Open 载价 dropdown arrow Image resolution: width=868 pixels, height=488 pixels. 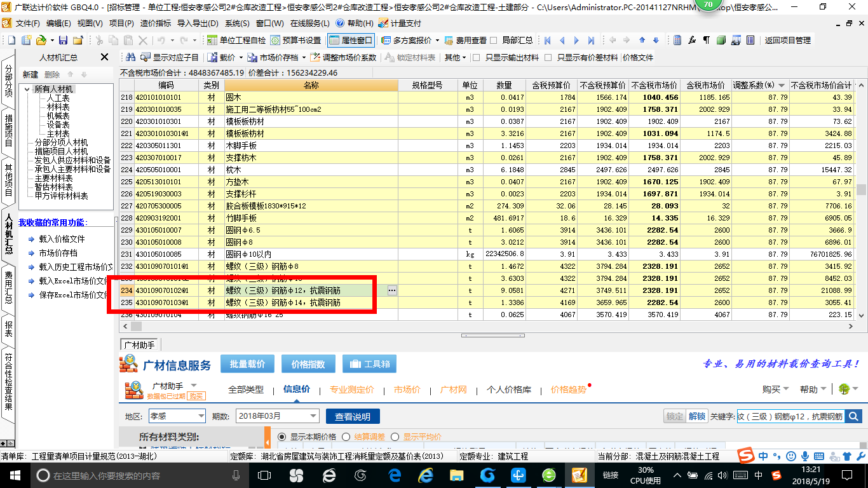click(x=240, y=57)
